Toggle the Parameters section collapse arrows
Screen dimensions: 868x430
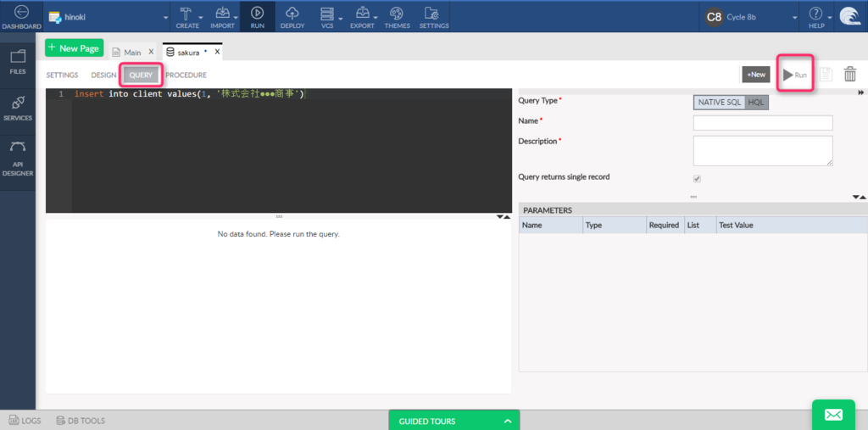pyautogui.click(x=860, y=197)
